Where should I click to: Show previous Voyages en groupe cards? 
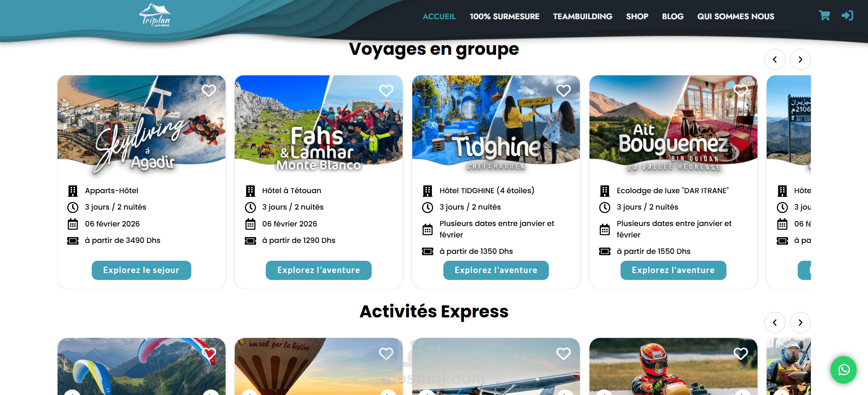tap(774, 59)
